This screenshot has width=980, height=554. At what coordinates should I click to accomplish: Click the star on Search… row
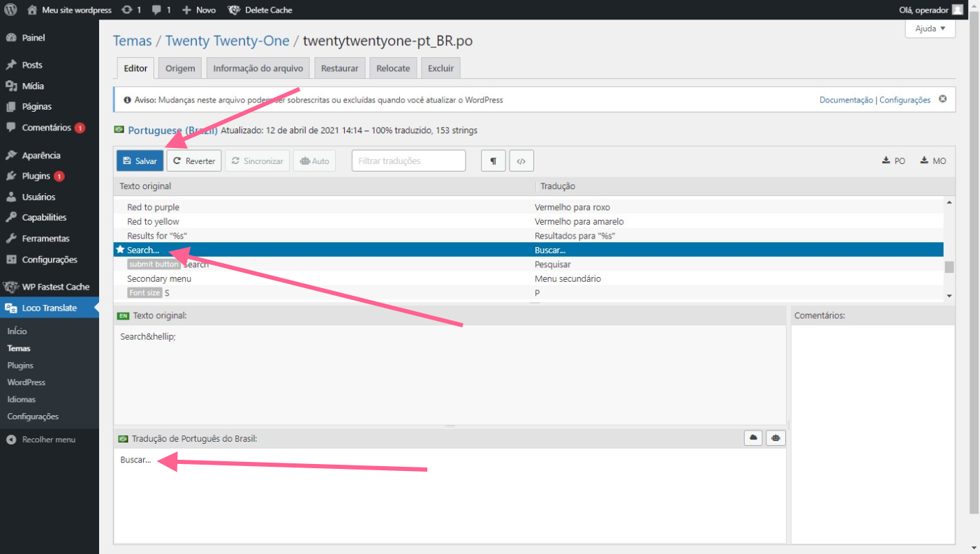tap(120, 250)
